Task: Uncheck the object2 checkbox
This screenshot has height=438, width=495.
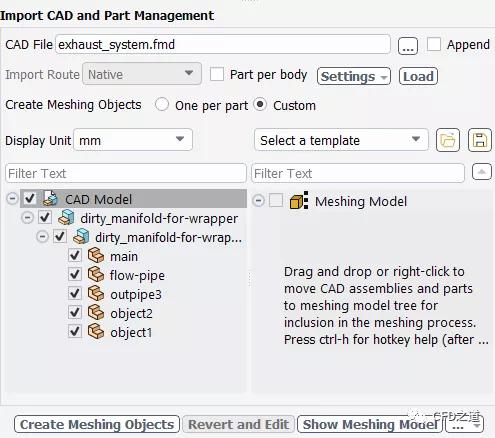Action: coord(75,313)
